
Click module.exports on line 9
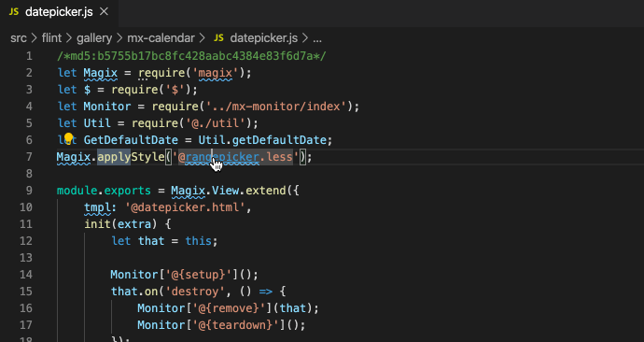104,191
